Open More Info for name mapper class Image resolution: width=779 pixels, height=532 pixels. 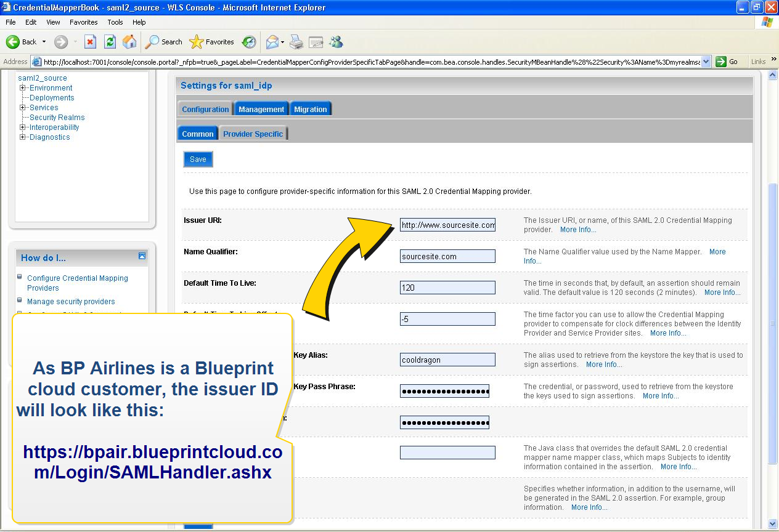coord(679,467)
